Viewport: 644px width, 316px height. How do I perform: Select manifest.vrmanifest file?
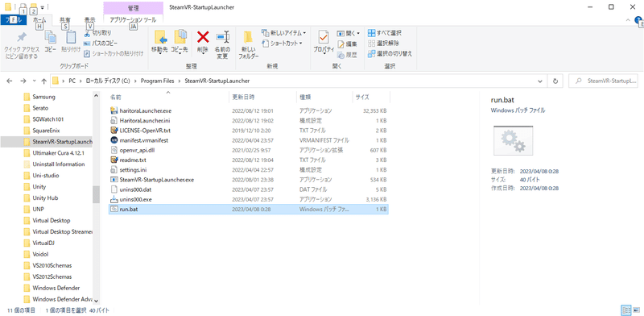point(249,140)
